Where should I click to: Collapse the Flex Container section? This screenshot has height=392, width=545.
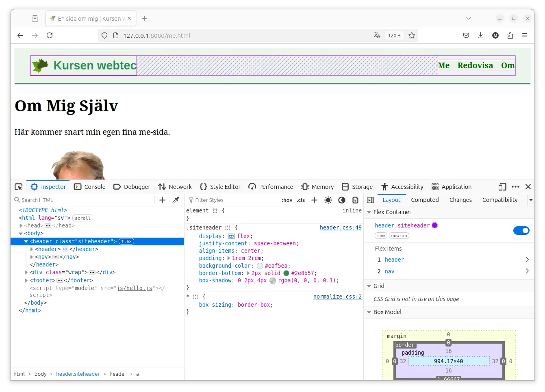(369, 212)
